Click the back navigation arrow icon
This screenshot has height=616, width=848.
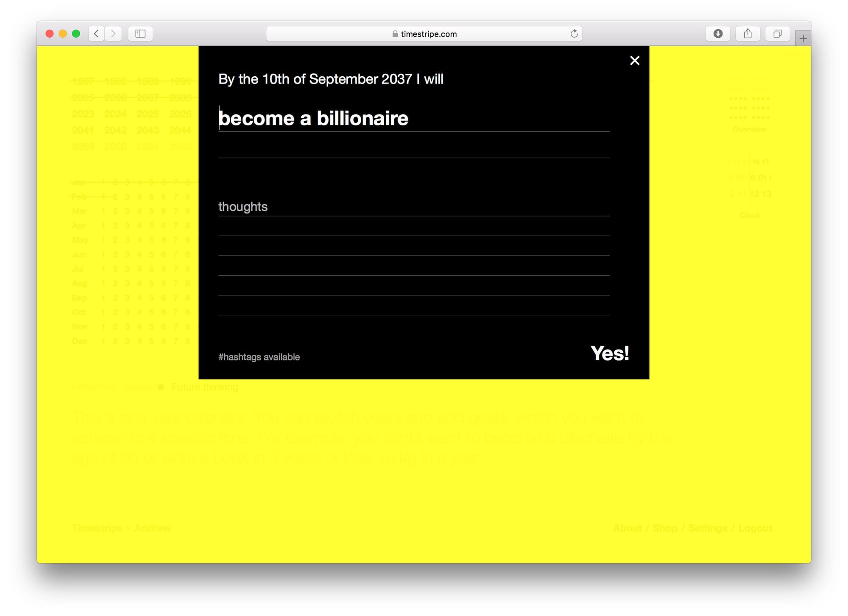[x=98, y=33]
